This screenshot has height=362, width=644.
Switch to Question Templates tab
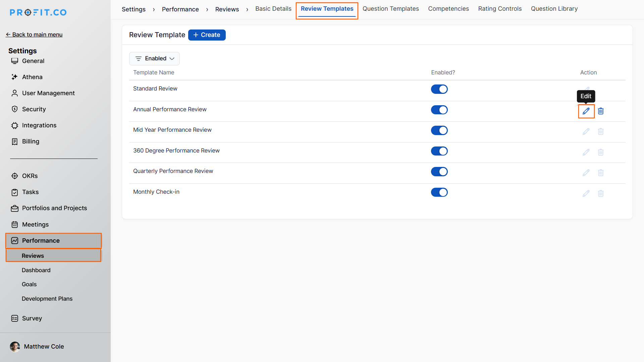[x=390, y=9]
